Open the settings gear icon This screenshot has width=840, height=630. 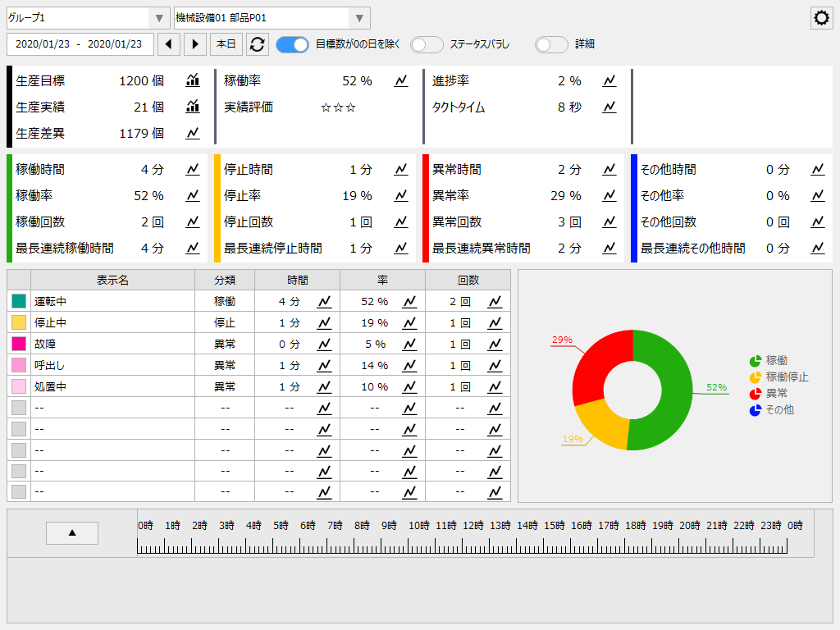click(821, 17)
